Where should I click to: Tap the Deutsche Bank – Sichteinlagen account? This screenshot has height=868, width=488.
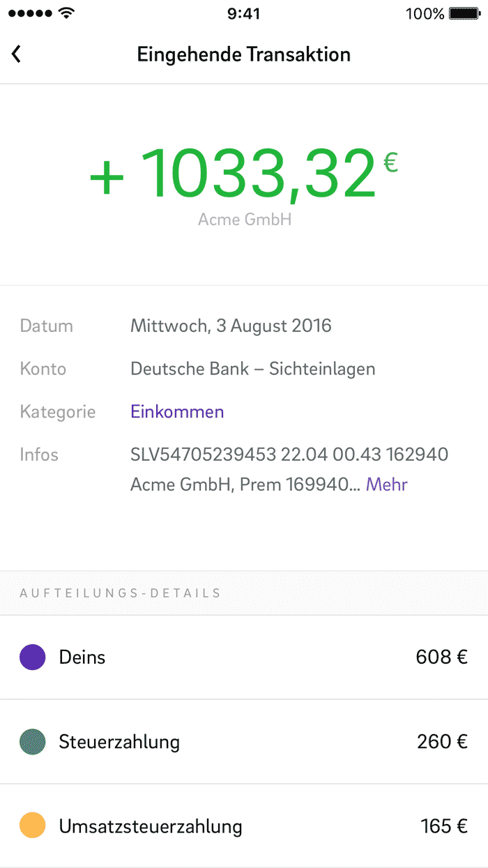[x=253, y=369]
